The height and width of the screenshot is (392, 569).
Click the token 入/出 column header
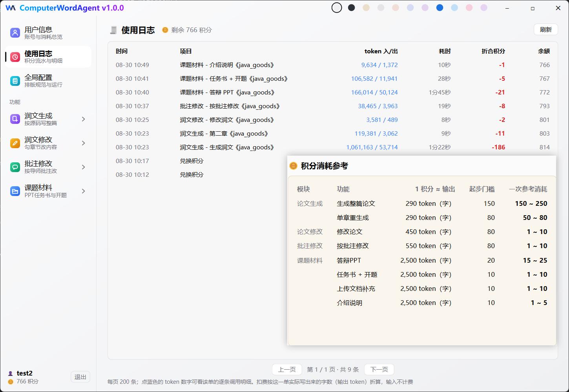[381, 51]
